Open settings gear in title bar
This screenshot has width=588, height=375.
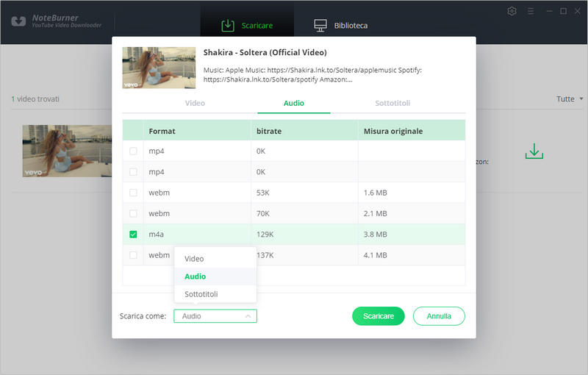tap(512, 11)
